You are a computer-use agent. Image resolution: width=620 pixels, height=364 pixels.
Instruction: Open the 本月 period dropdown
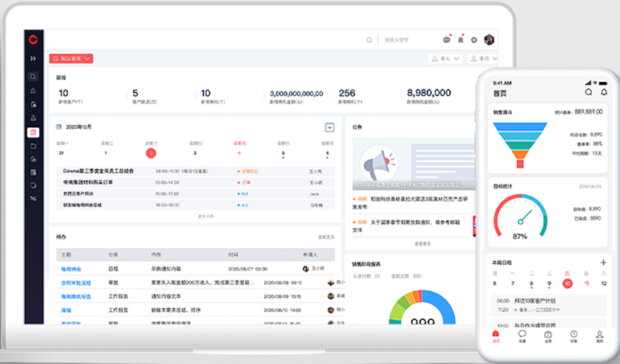[x=483, y=58]
